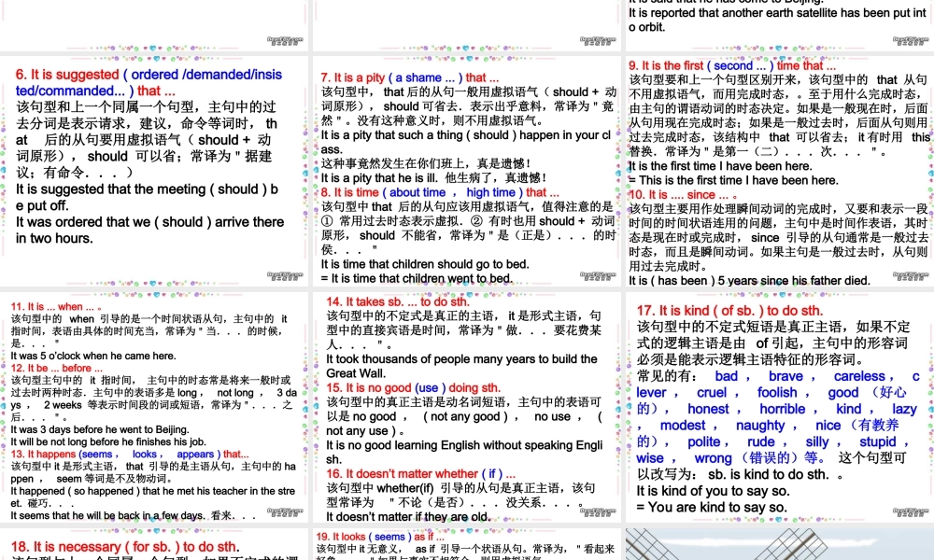Image resolution: width=934 pixels, height=560 pixels.
Task: Click sentence '= It is time that children went to bed.'
Action: tap(417, 278)
